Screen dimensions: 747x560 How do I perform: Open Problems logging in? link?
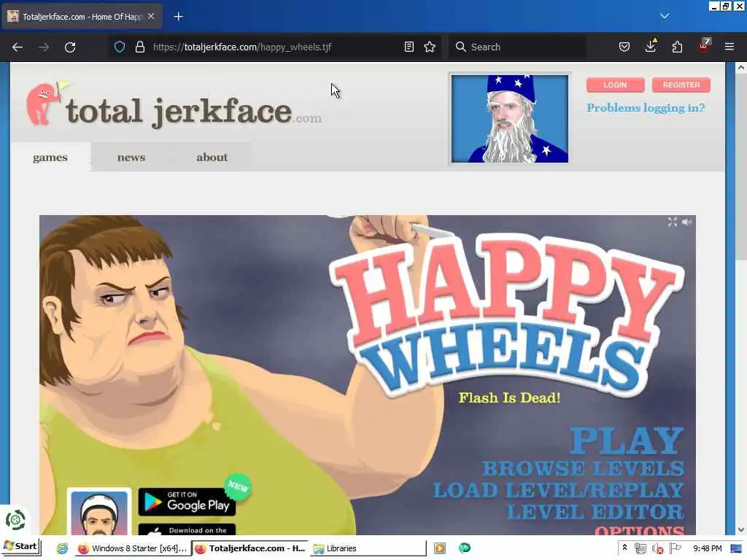(x=646, y=108)
